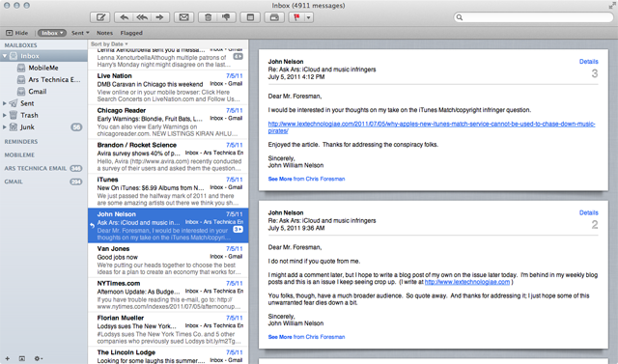Expand the Junk mailbox disclosure triangle
This screenshot has height=364, width=618.
[x=4, y=126]
